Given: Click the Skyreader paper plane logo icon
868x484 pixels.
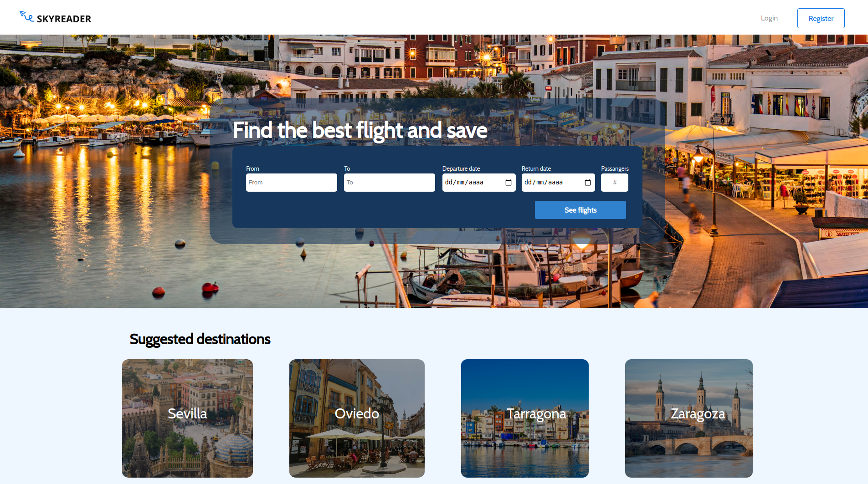Looking at the screenshot, I should pos(26,16).
